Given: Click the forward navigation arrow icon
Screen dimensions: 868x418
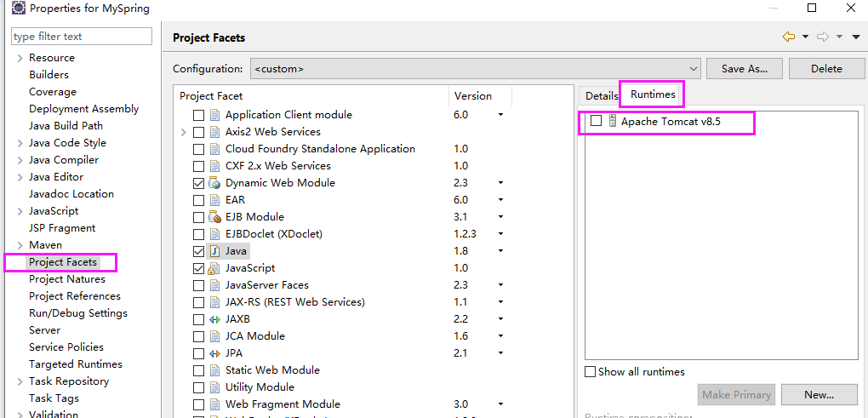Looking at the screenshot, I should tap(823, 37).
